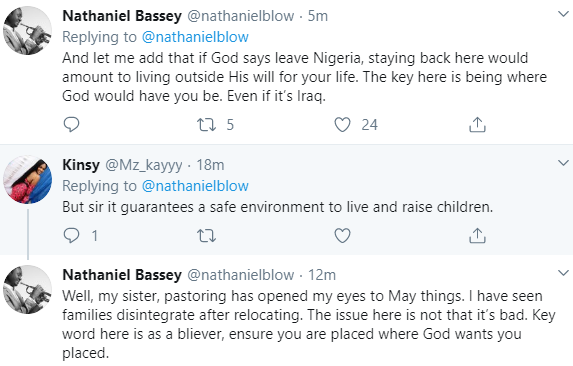
Task: Open more options for first Nathaniel tweet
Action: (563, 14)
